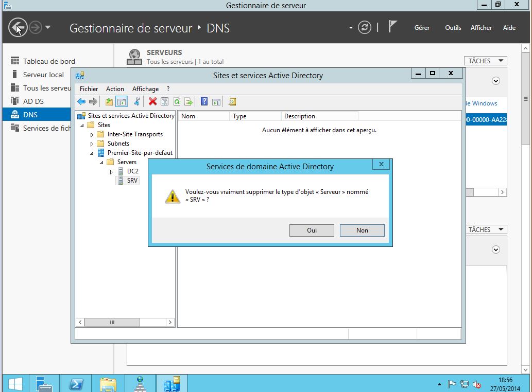
Task: Collapse the Servers folder node
Action: [101, 162]
